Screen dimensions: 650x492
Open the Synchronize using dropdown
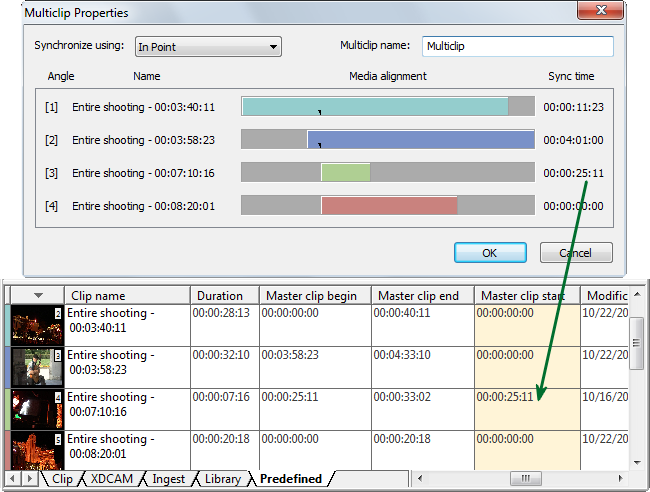tap(208, 46)
